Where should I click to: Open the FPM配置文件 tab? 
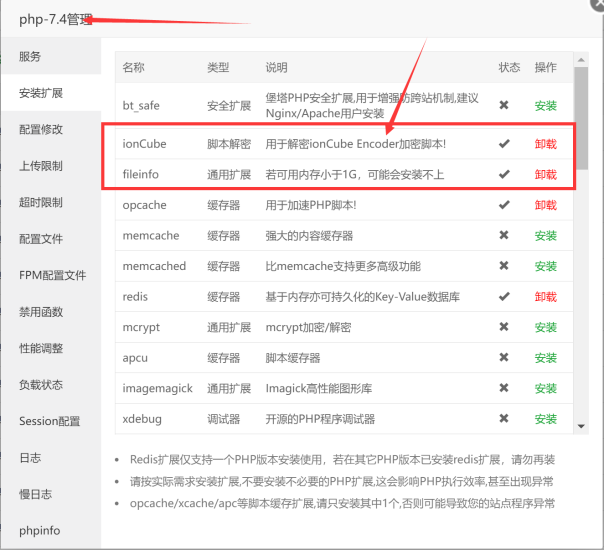[x=53, y=275]
